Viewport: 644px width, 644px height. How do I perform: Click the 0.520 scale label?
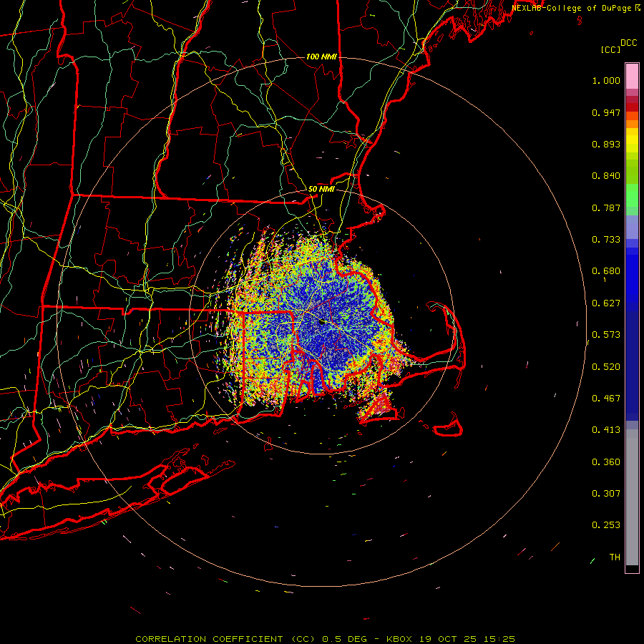tap(606, 367)
